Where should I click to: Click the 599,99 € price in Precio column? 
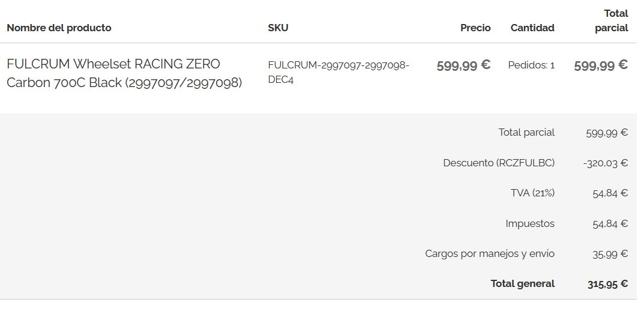coord(463,65)
